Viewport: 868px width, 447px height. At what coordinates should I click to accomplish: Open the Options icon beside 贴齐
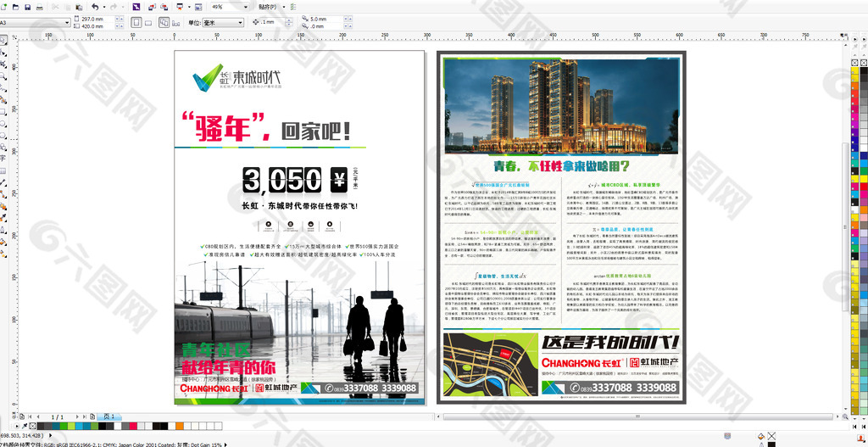292,7
